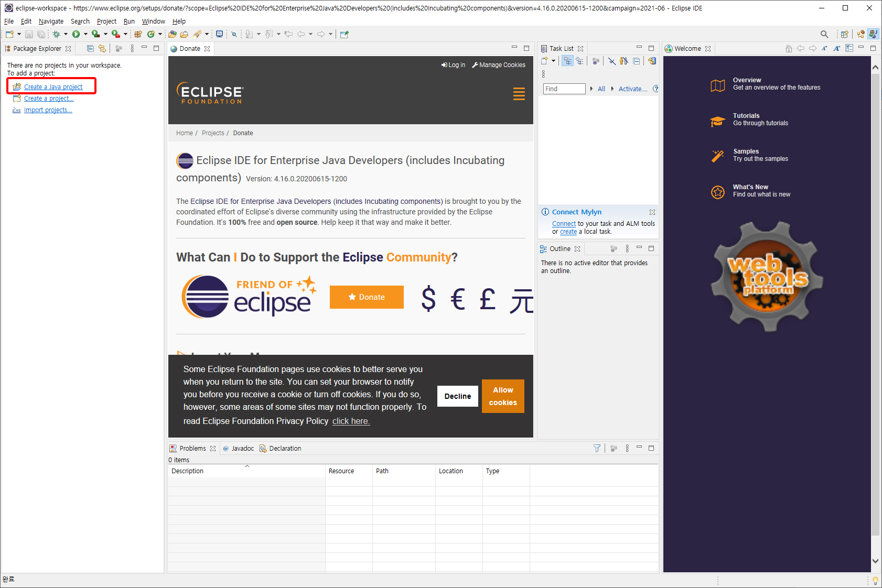The image size is (882, 588).
Task: Open the Package Explorer view menu dots
Action: click(132, 48)
